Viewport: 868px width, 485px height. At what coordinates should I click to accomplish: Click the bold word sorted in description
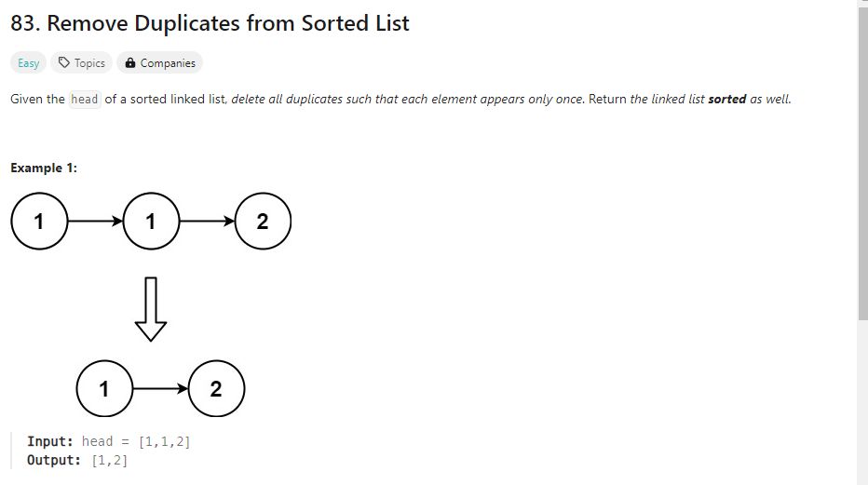click(x=726, y=99)
